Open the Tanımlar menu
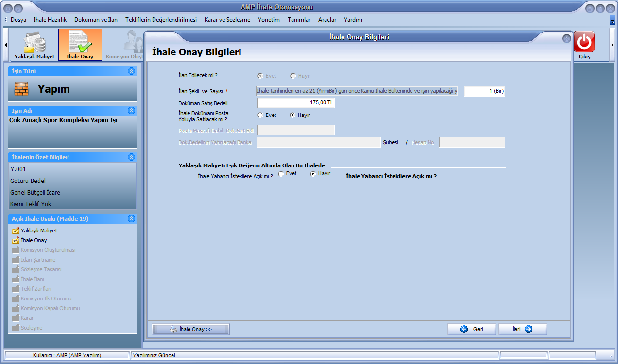This screenshot has width=618, height=364. 299,20
